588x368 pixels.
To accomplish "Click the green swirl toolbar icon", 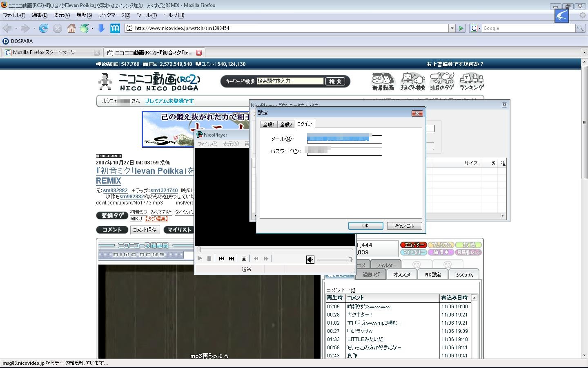I will pos(85,28).
